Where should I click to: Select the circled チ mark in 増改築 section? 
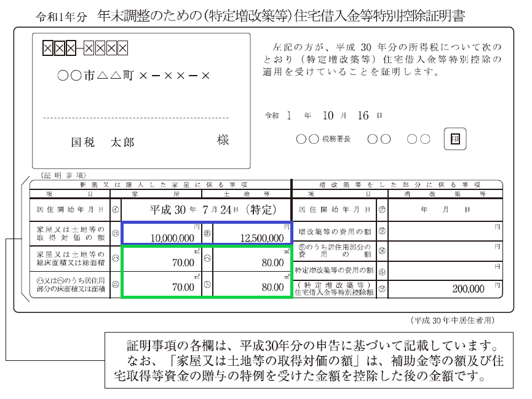tap(382, 209)
